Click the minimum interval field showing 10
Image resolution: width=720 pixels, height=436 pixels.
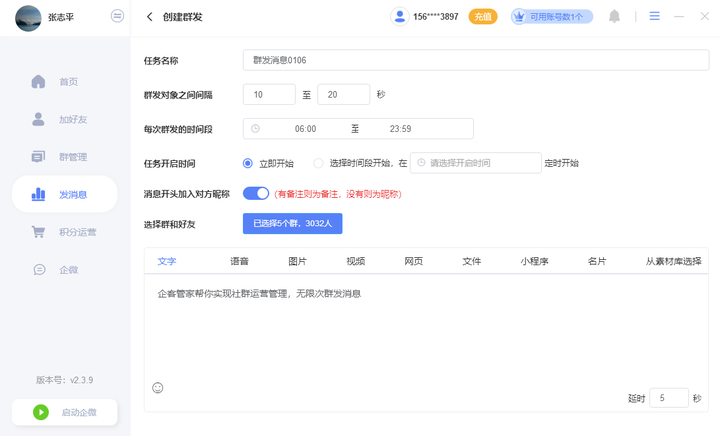click(269, 95)
